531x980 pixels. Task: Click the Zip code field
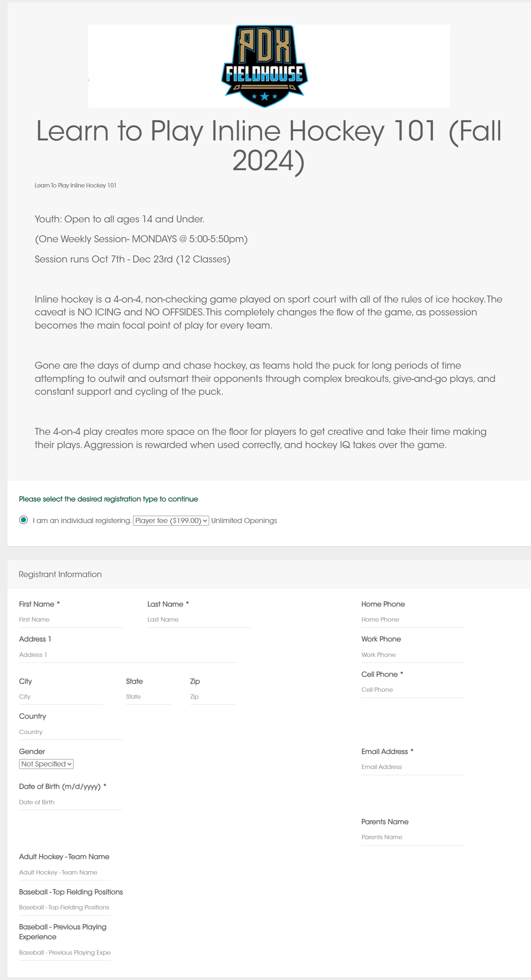[212, 697]
